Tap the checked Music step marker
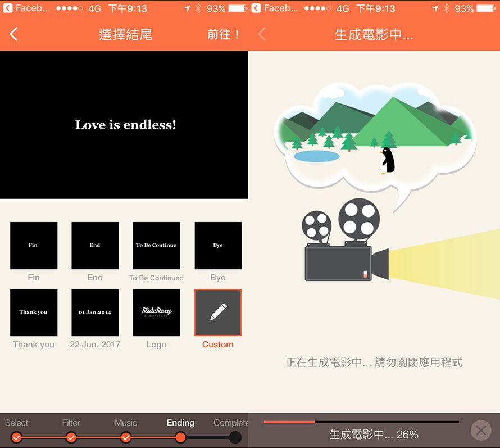Viewport: 500px width, 448px height. [x=126, y=437]
